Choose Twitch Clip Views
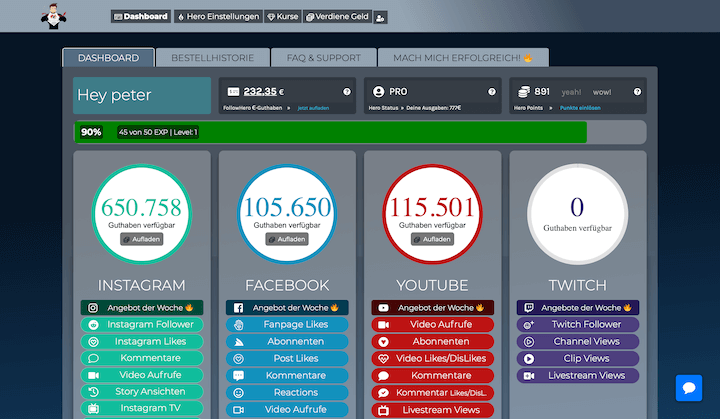 click(x=578, y=358)
